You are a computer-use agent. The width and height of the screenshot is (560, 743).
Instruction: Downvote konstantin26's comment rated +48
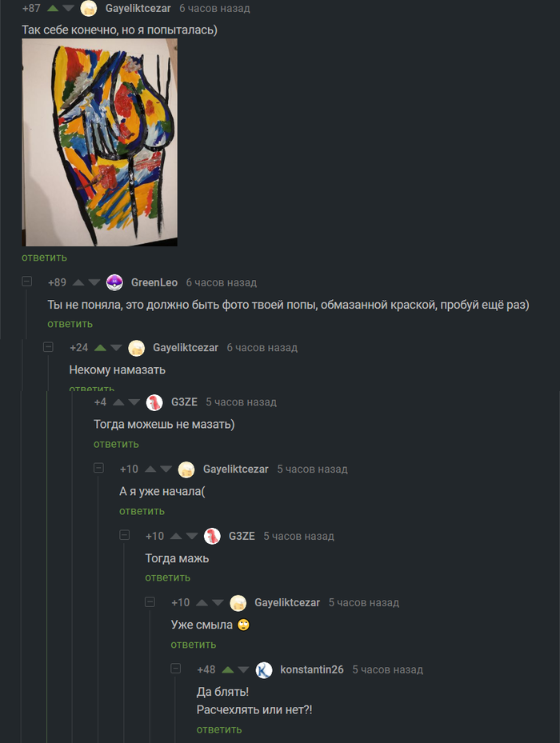point(243,669)
